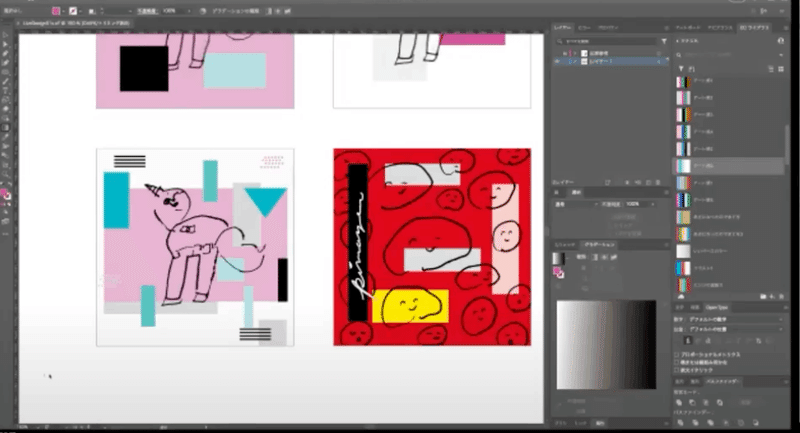
Task: Switch to the グラデーション panel tab
Action: [x=599, y=245]
